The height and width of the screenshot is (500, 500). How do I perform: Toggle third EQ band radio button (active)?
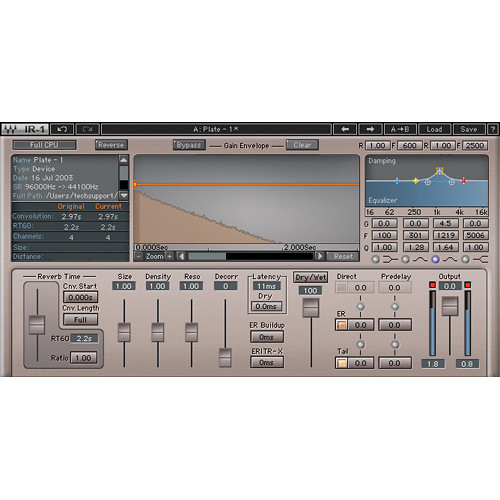click(435, 259)
